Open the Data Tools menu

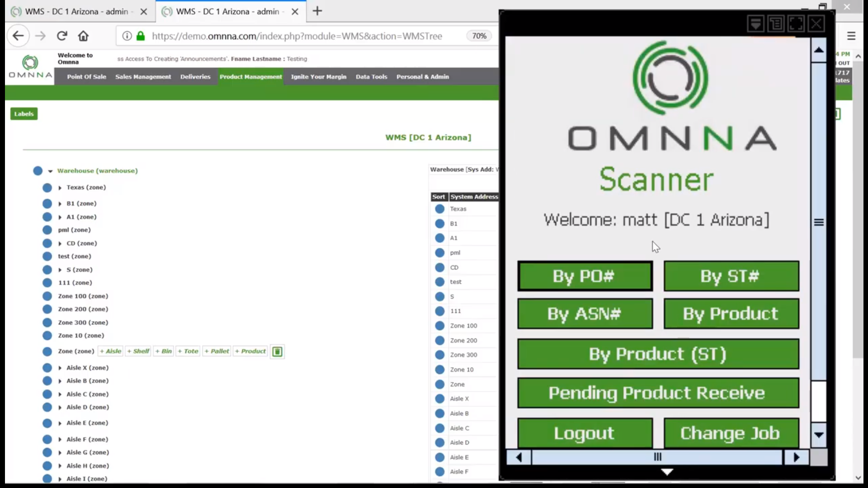(x=371, y=77)
